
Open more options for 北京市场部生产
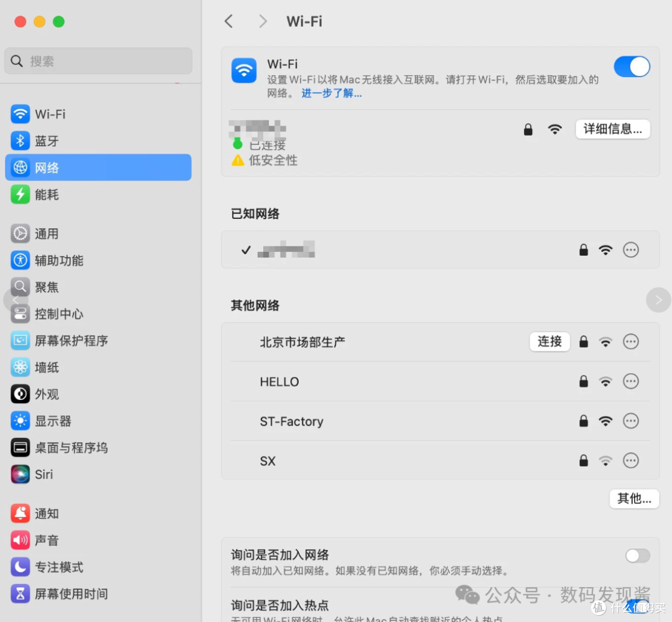[630, 341]
